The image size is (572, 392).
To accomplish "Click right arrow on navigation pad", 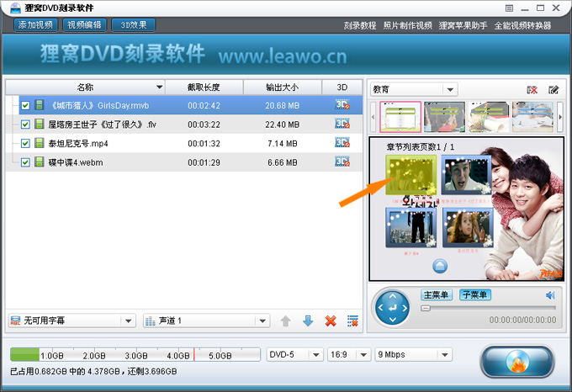I will (405, 308).
